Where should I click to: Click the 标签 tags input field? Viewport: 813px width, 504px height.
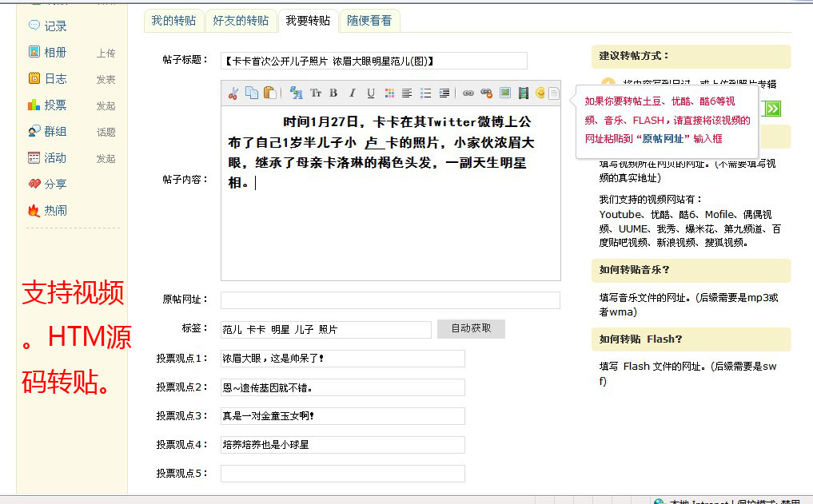[326, 329]
